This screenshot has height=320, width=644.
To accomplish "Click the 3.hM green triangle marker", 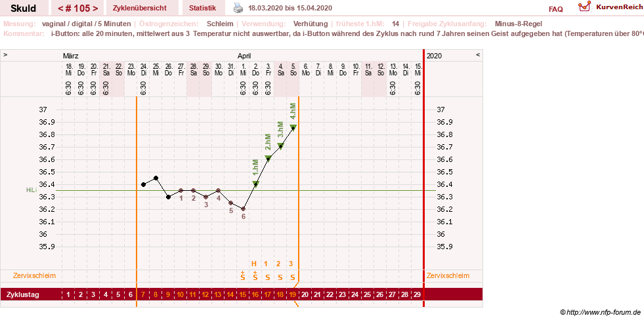I will tap(280, 145).
